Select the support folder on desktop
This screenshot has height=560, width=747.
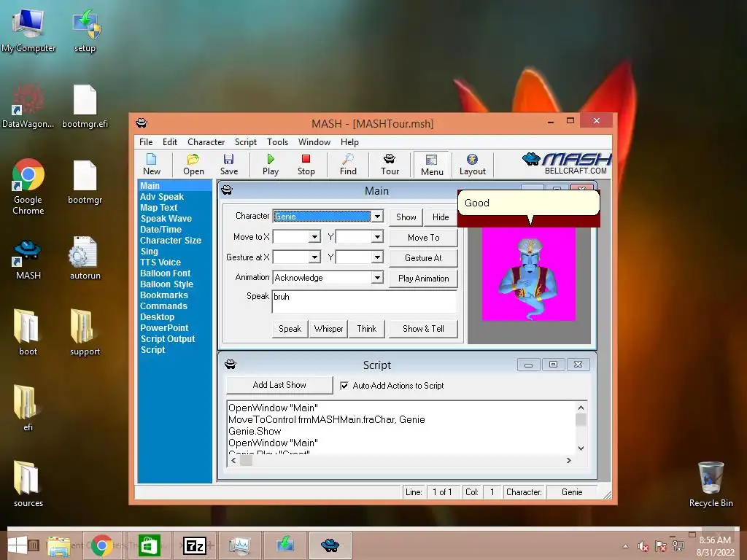click(x=85, y=332)
